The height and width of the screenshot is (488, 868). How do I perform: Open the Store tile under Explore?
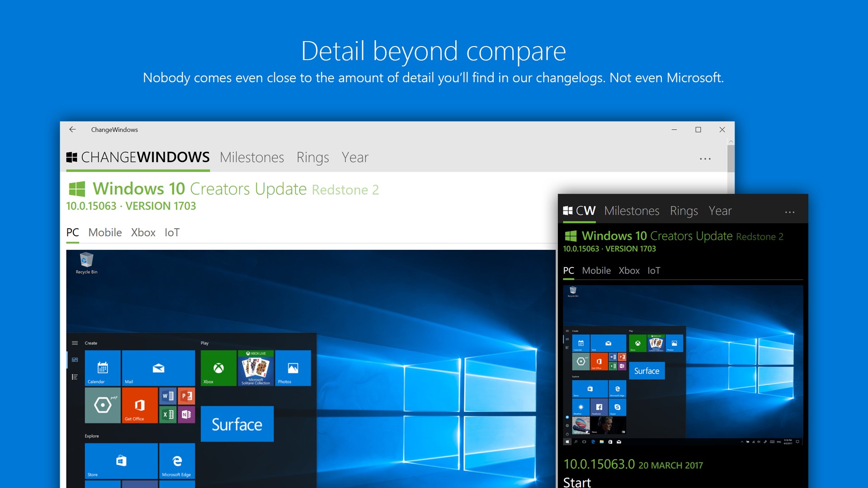(x=120, y=461)
